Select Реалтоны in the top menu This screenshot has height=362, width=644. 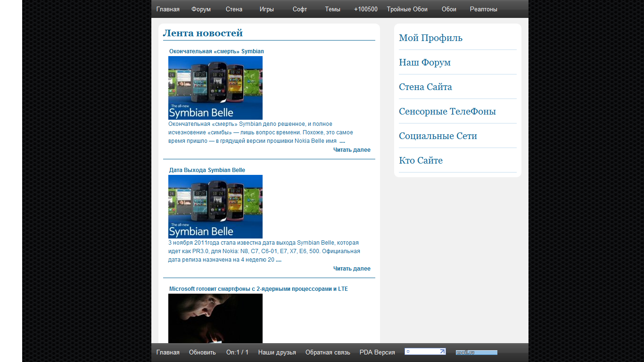tap(483, 9)
